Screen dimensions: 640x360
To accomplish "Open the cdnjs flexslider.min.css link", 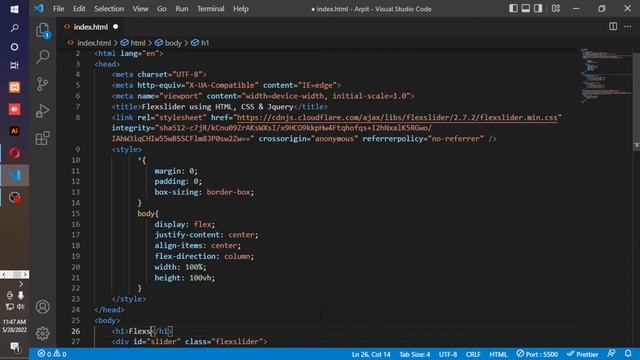I will tap(397, 118).
